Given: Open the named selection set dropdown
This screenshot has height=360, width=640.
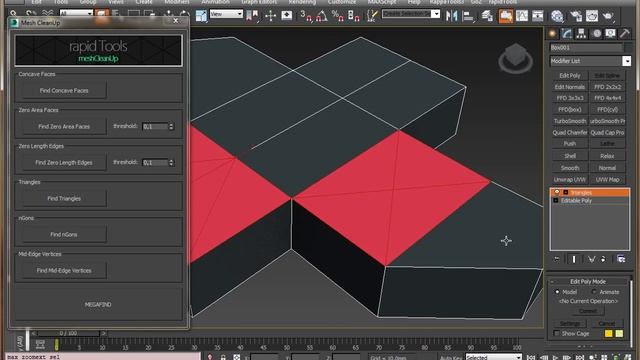Looking at the screenshot, I should (x=411, y=14).
